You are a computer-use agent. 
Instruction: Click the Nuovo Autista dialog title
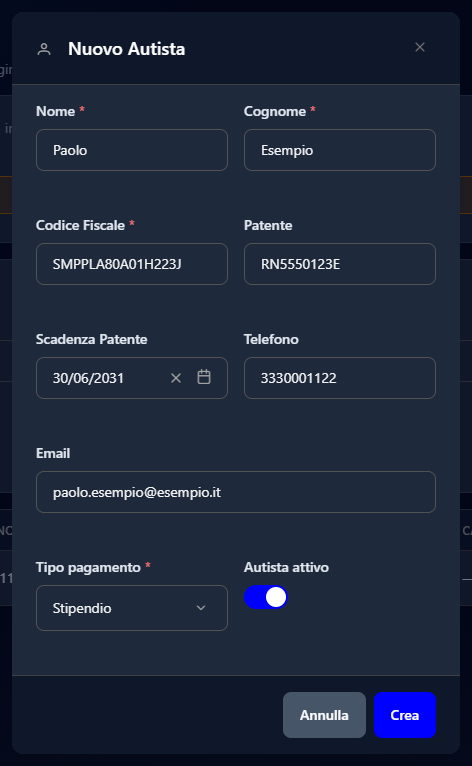[x=127, y=49]
